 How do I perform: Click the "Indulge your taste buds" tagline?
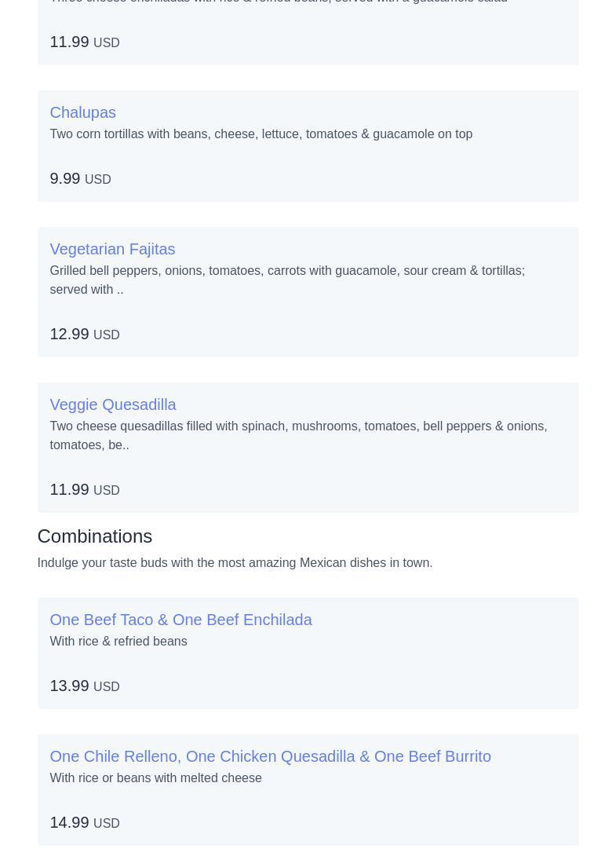pos(234,563)
